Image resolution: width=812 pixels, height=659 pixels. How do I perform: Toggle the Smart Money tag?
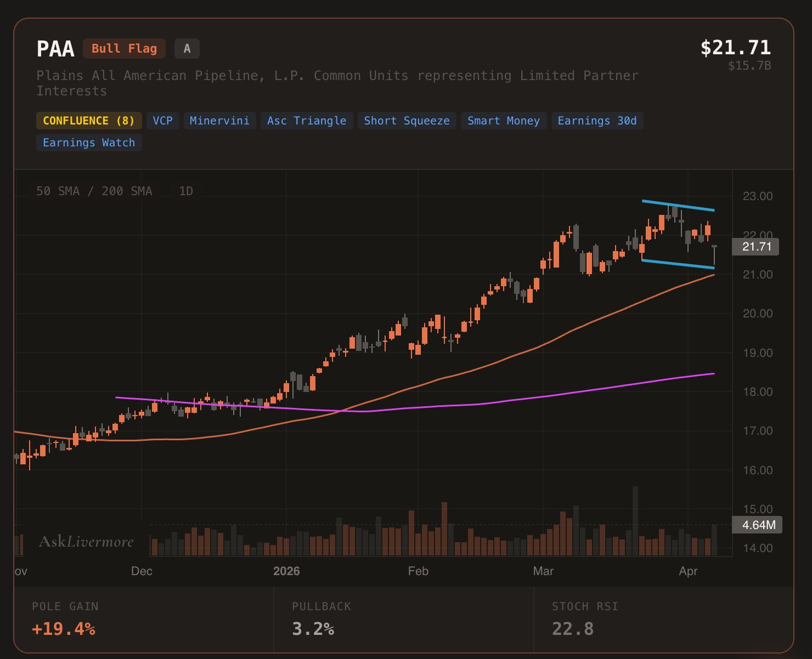pos(503,121)
